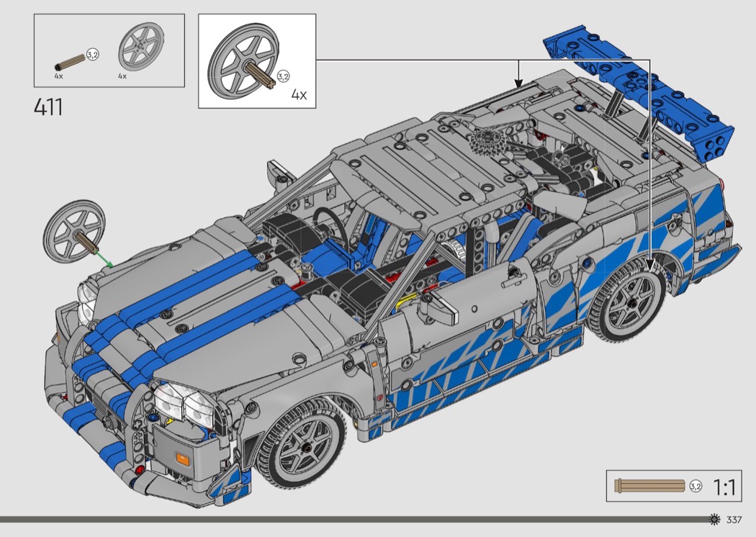Click page number 337

(734, 520)
